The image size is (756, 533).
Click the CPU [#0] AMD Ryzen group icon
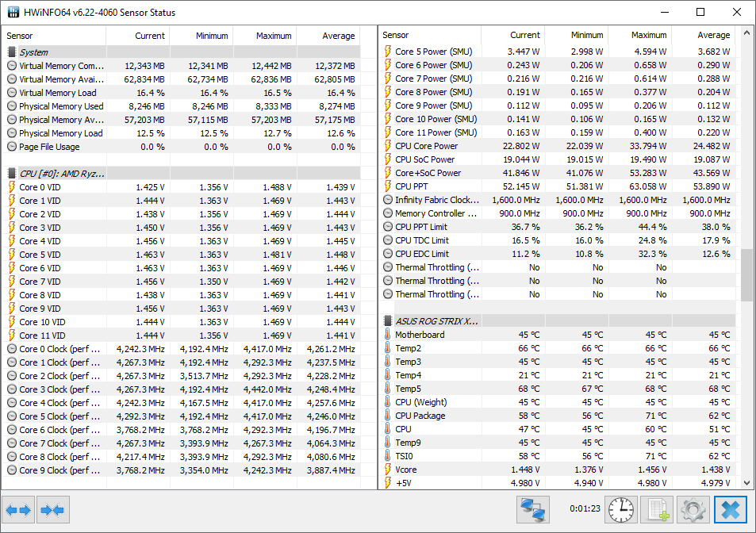(12, 174)
